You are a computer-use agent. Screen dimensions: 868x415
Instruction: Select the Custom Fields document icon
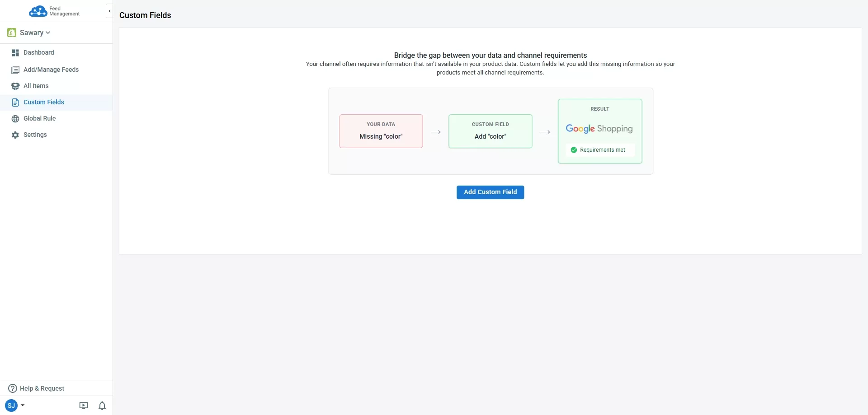pyautogui.click(x=15, y=102)
